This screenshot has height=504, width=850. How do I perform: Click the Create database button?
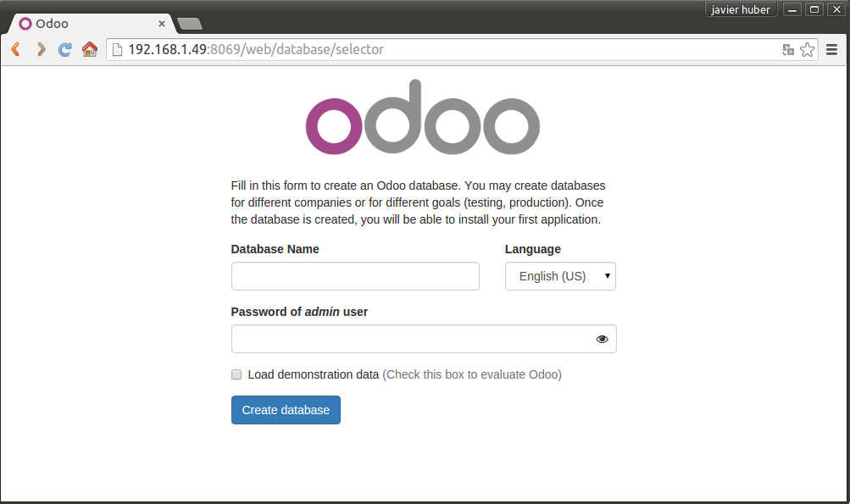point(286,409)
